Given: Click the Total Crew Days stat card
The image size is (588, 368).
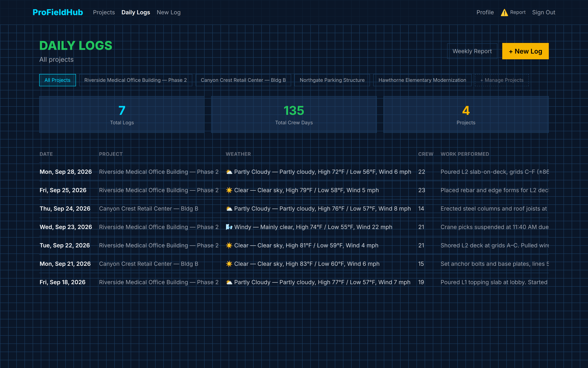Looking at the screenshot, I should point(294,114).
